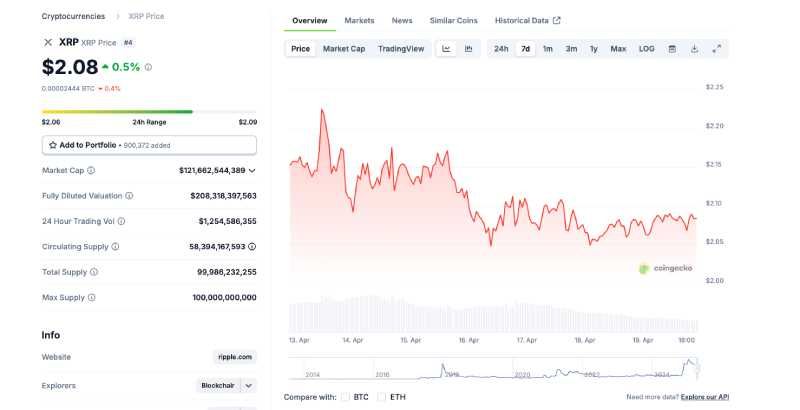The image size is (800, 410).
Task: Open the Similar Coins tab
Action: 454,20
